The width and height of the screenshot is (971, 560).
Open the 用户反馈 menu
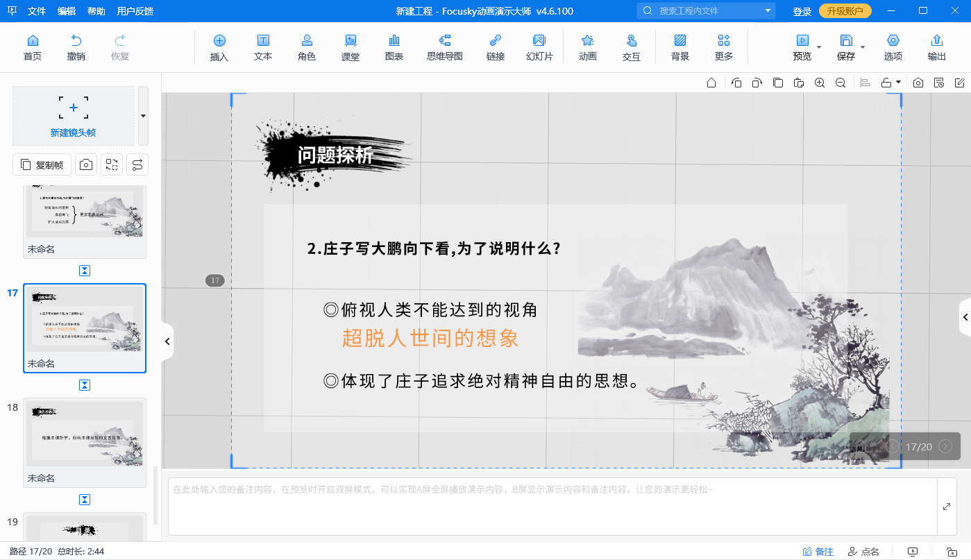pyautogui.click(x=135, y=11)
